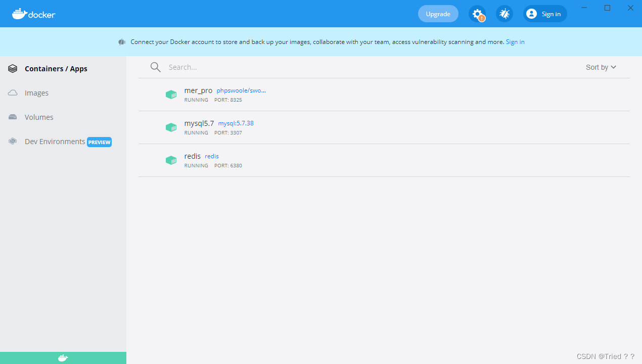Open the Sort by dropdown
The image size is (642, 364).
(x=601, y=67)
